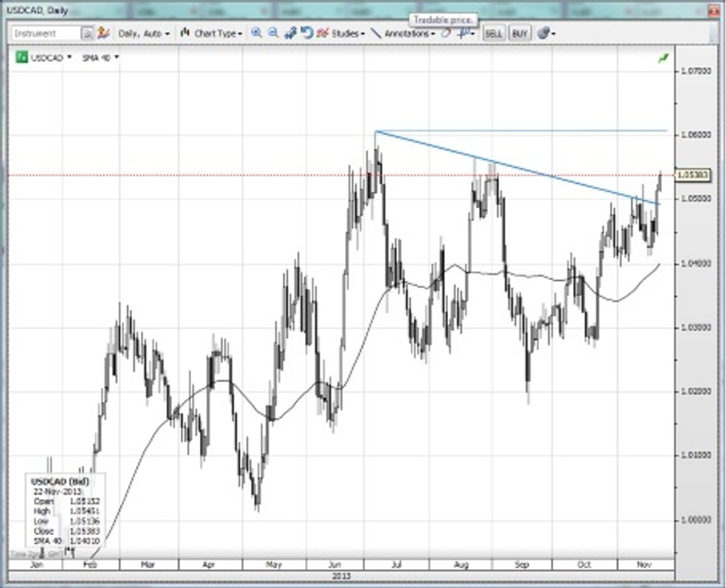Image resolution: width=726 pixels, height=588 pixels.
Task: Click the instrument search icon
Action: tap(88, 34)
